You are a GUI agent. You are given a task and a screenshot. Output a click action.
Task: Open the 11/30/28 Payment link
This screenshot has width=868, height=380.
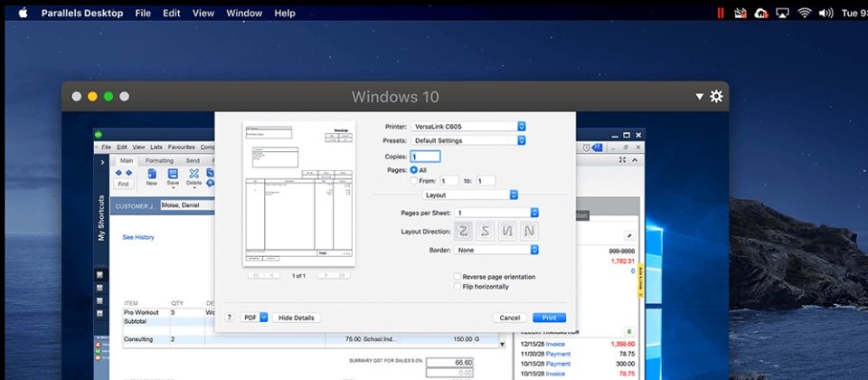coord(558,354)
